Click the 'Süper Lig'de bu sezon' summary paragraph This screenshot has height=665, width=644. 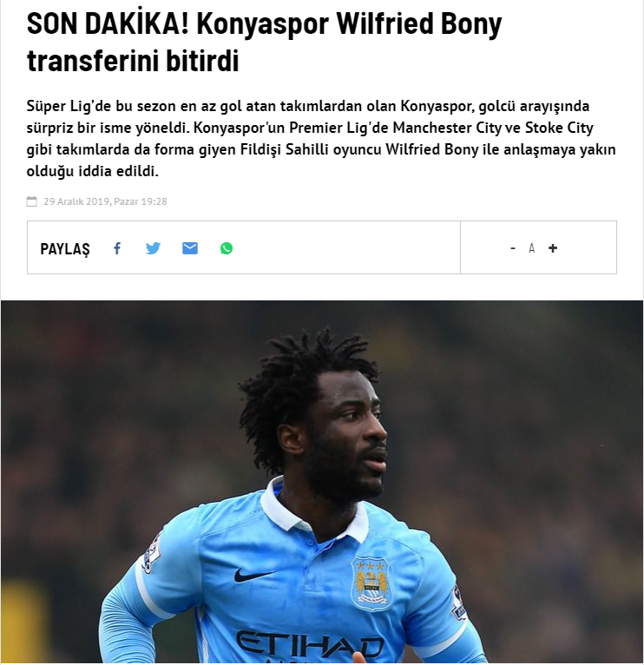coord(321,138)
